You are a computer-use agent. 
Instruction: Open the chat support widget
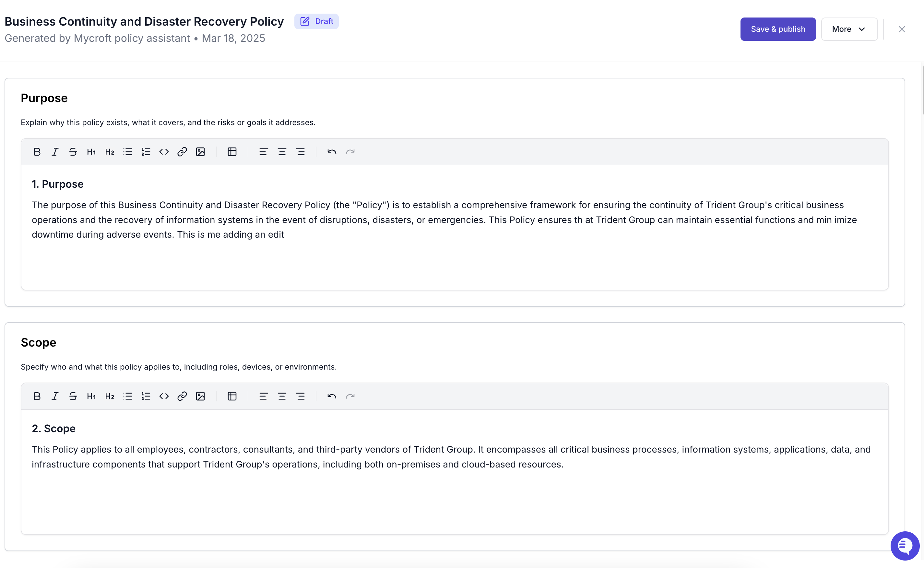coord(905,545)
